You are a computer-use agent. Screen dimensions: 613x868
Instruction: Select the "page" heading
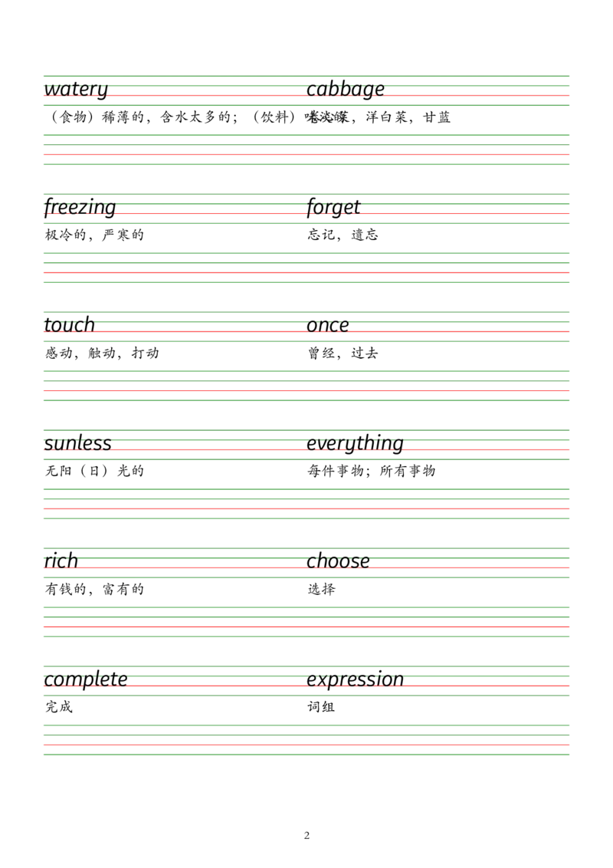tap(328, 325)
